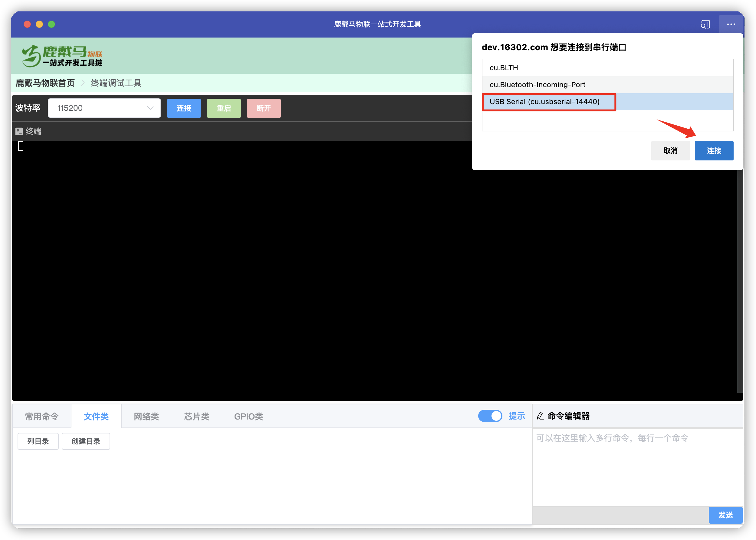This screenshot has height=540, width=756.
Task: Click the three-dot more options icon
Action: 731,24
